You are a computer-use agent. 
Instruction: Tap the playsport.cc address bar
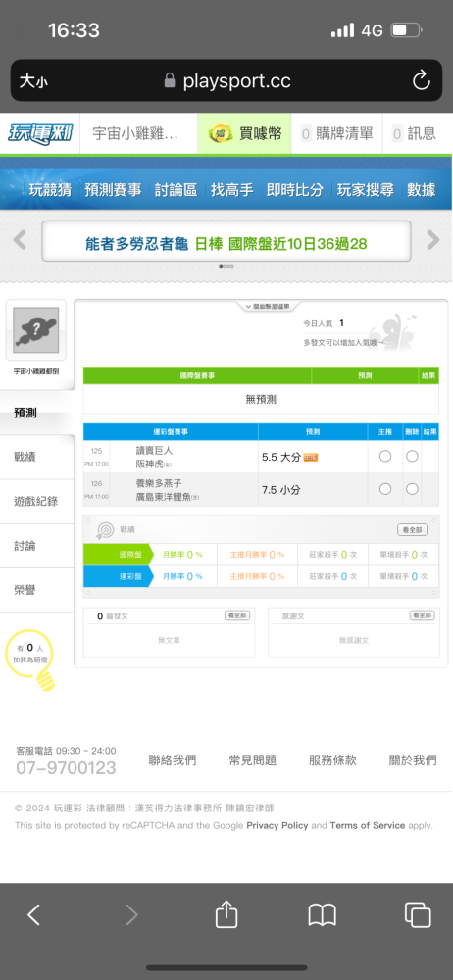pos(226,80)
